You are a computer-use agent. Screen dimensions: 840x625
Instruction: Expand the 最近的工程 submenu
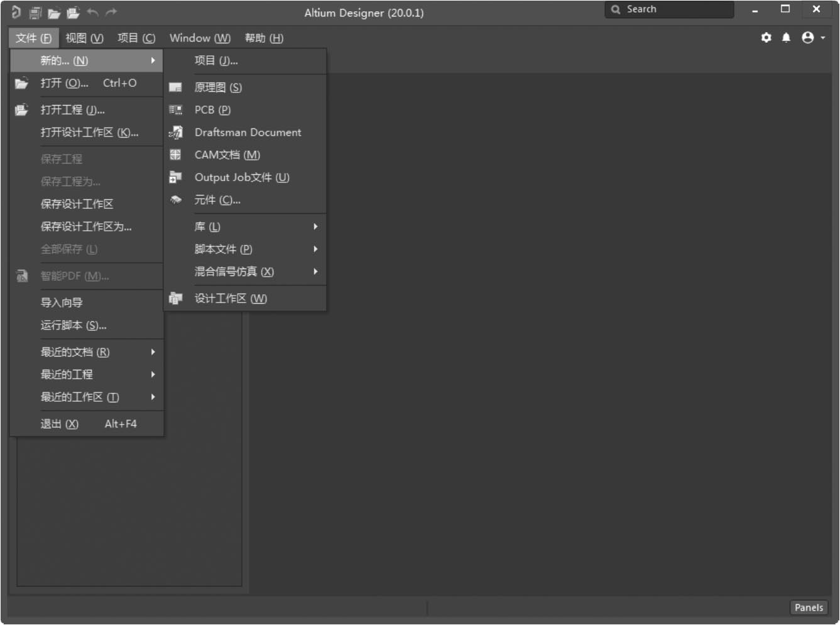87,375
